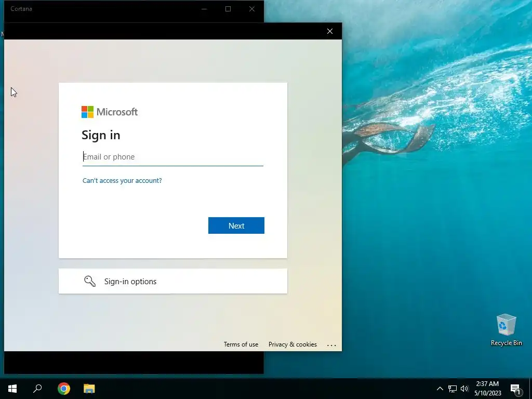Image resolution: width=532 pixels, height=399 pixels.
Task: Close the sign-in dialog
Action: [x=330, y=31]
